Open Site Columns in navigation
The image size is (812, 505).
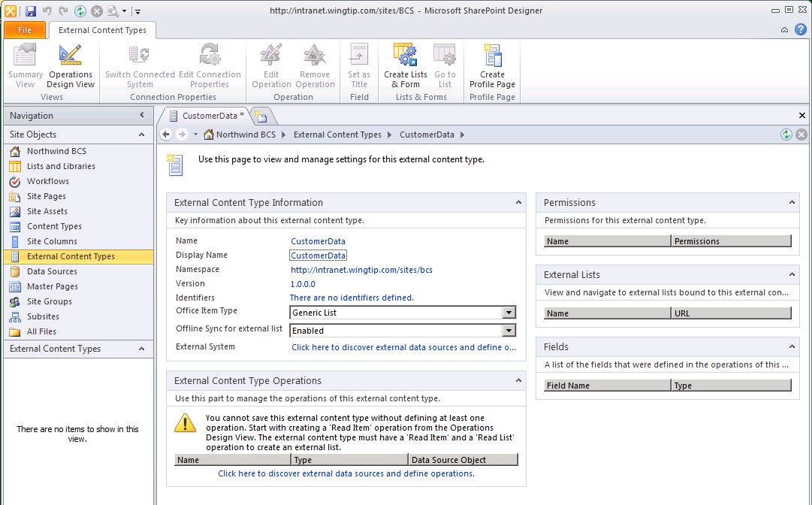[x=52, y=240]
